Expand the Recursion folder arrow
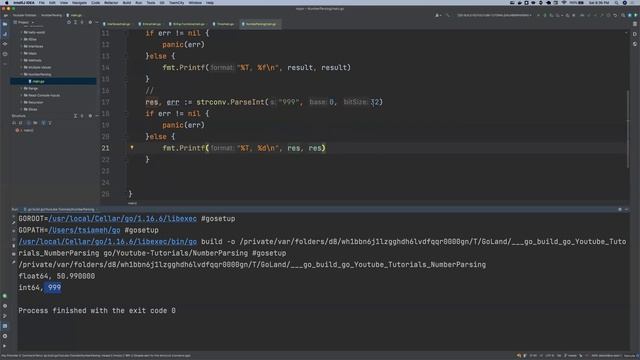The image size is (640, 360). (x=22, y=102)
